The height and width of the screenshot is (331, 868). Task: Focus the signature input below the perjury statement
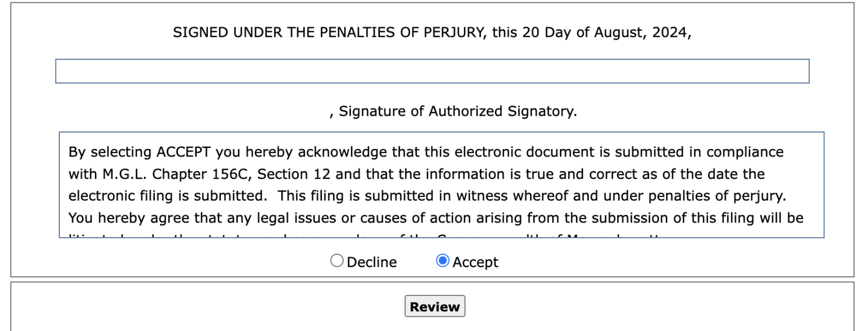tap(432, 71)
